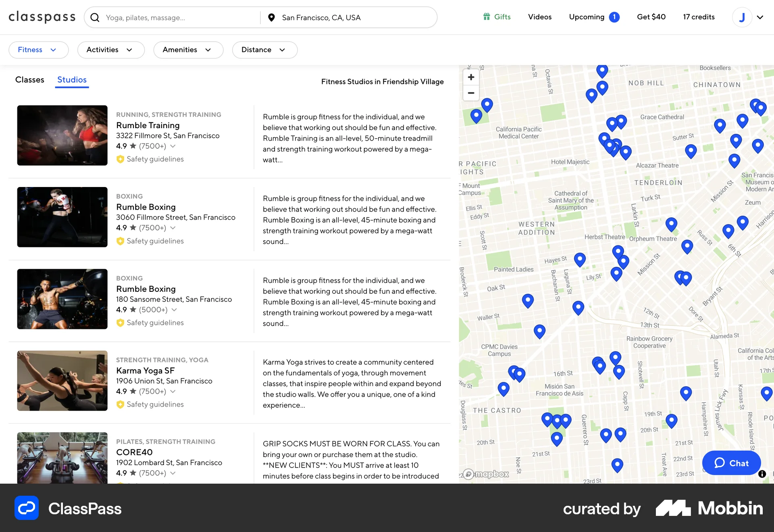Open the Gifts page via gift icon
Viewport: 774px width, 532px height.
click(487, 17)
